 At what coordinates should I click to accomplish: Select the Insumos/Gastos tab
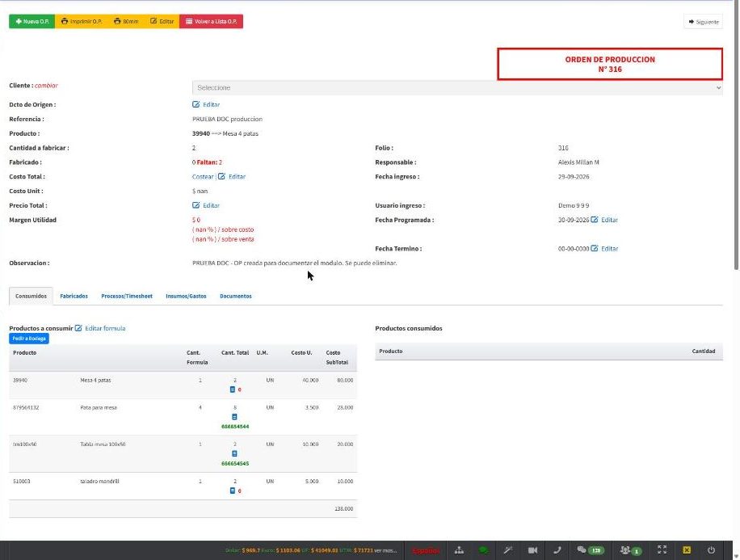pos(186,296)
